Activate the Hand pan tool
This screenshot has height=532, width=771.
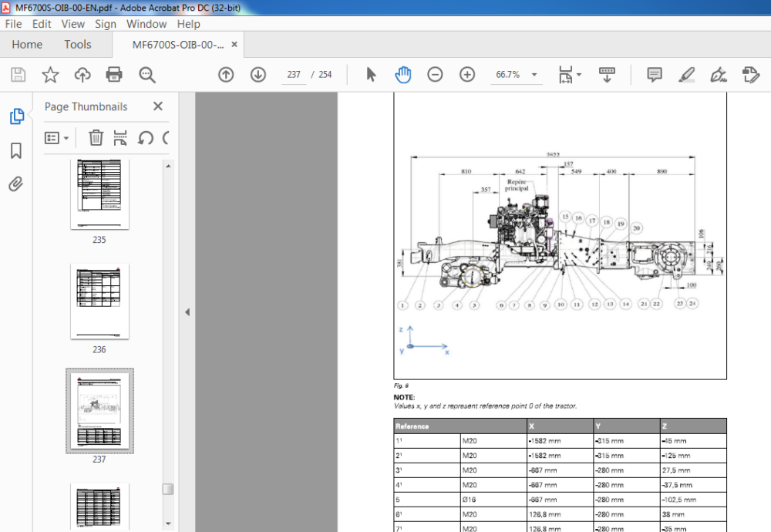tap(402, 75)
